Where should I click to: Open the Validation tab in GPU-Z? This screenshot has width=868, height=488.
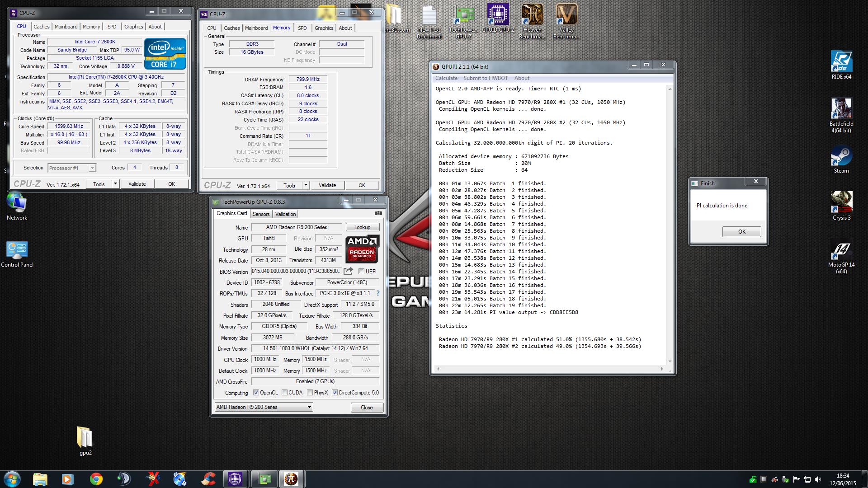click(285, 214)
